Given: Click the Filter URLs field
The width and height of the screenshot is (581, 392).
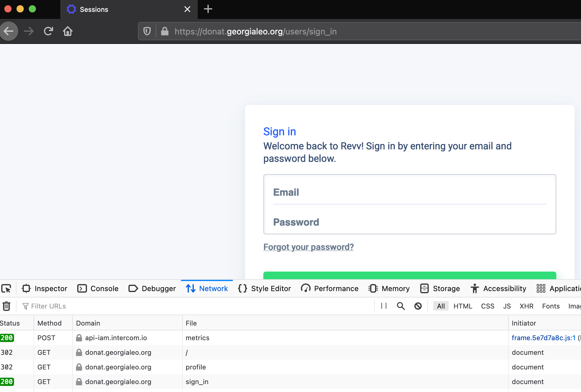Looking at the screenshot, I should [x=195, y=306].
